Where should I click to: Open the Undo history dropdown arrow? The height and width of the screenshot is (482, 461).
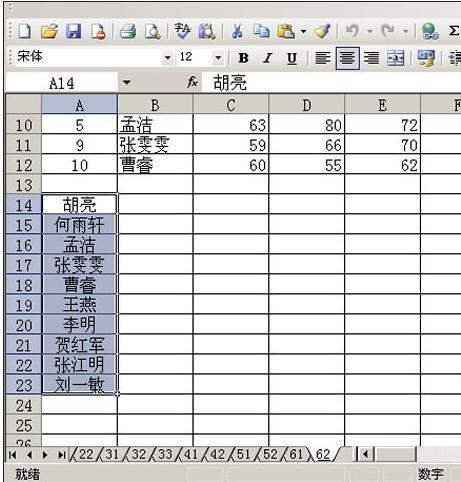tap(370, 32)
